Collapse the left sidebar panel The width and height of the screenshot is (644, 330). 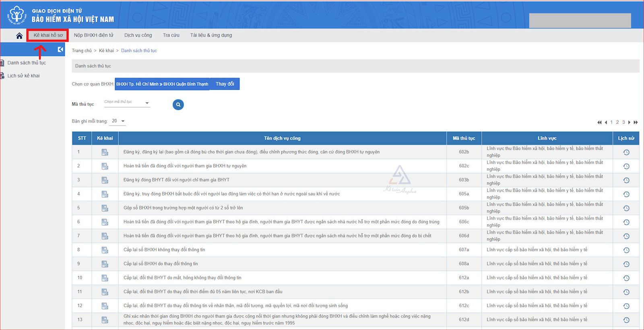[60, 50]
